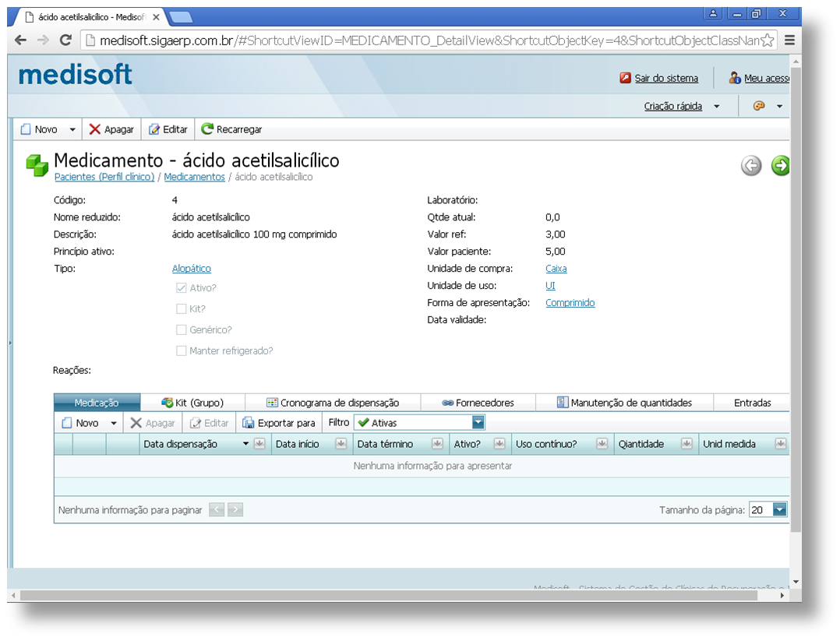Switch to Cronograma de dispensação tab
Screen dimensions: 840x641
333,402
